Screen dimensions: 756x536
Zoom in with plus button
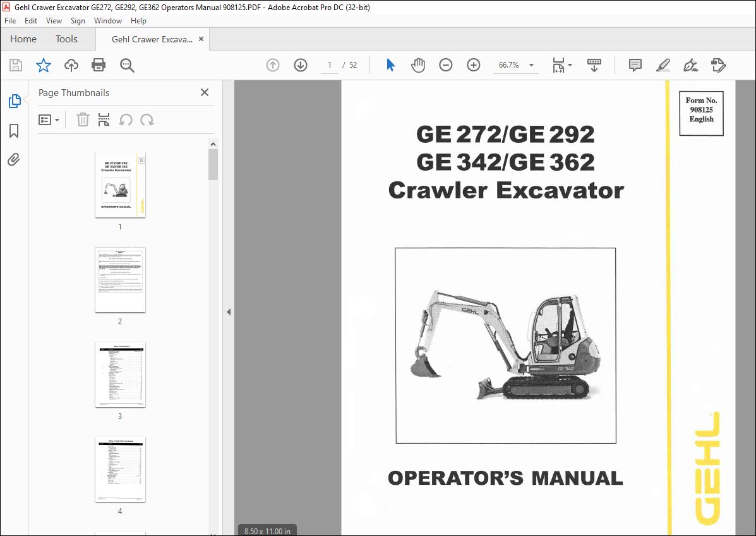point(474,65)
